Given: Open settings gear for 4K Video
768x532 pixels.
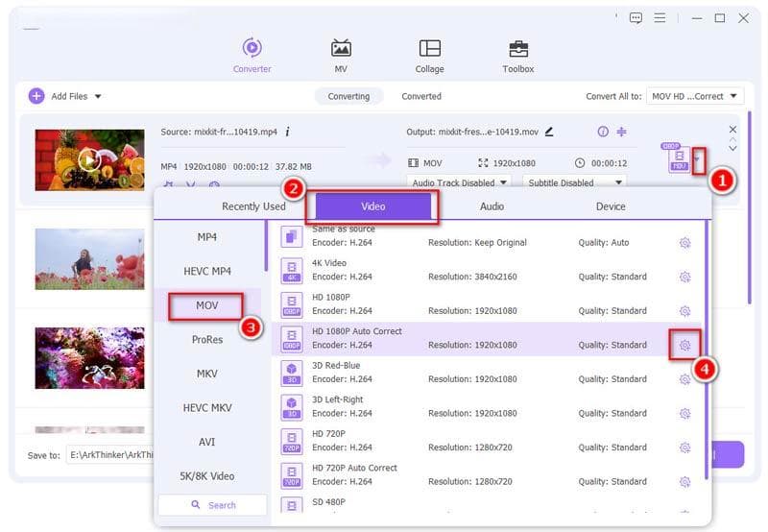Looking at the screenshot, I should pos(684,277).
